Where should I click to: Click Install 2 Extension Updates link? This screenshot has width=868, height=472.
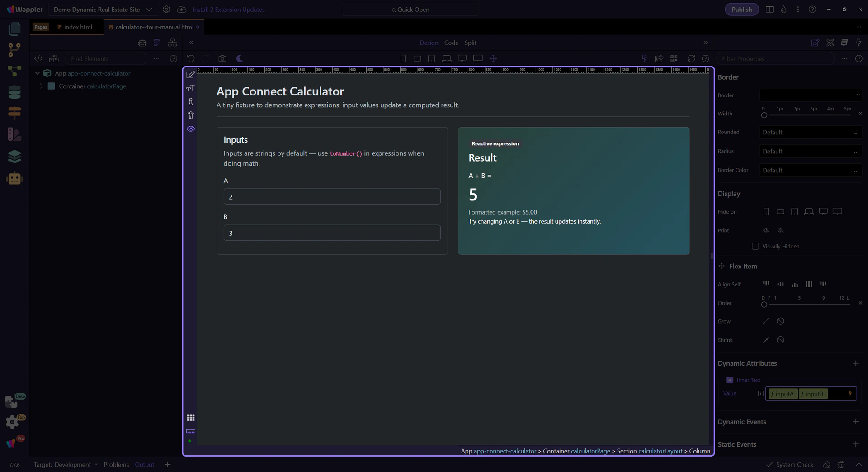(228, 10)
